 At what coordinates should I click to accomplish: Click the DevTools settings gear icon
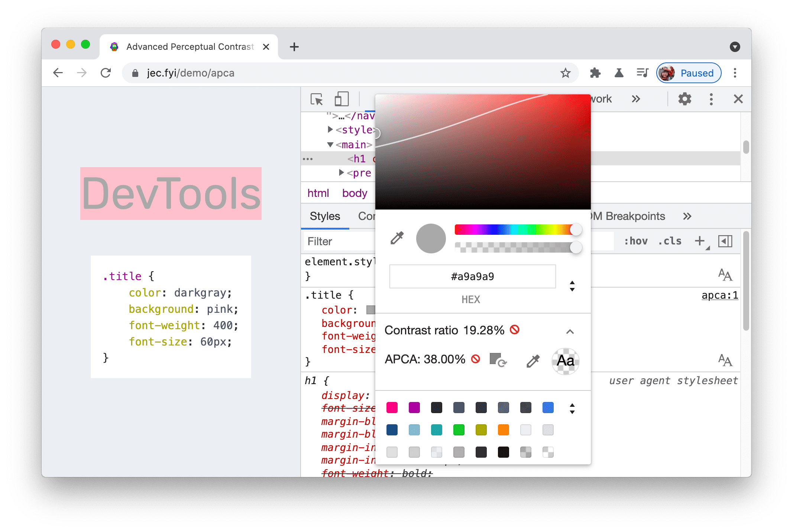click(x=684, y=99)
